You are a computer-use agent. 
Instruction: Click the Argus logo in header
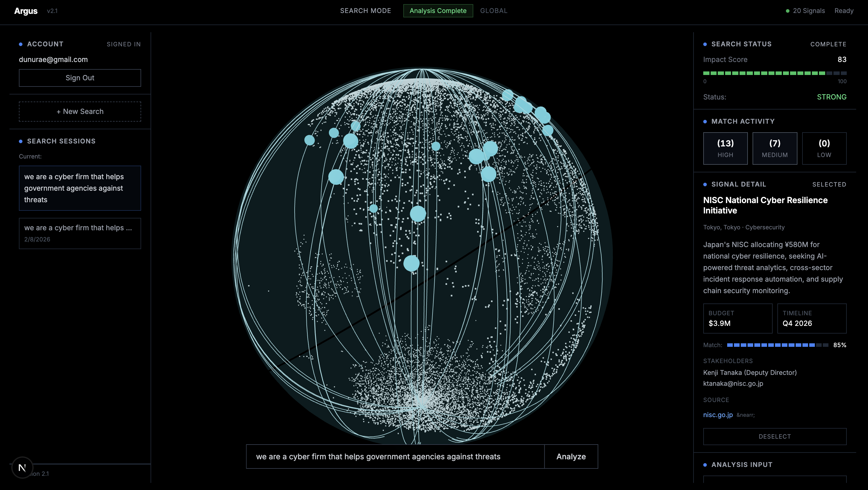point(26,11)
